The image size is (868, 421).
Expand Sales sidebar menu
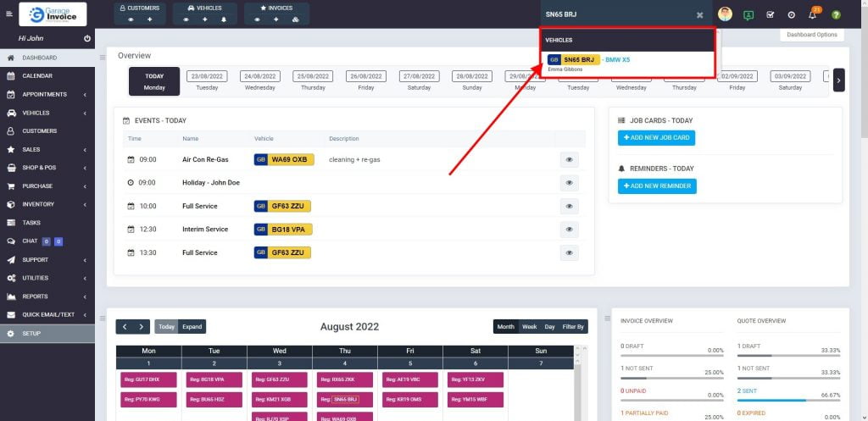pos(47,149)
